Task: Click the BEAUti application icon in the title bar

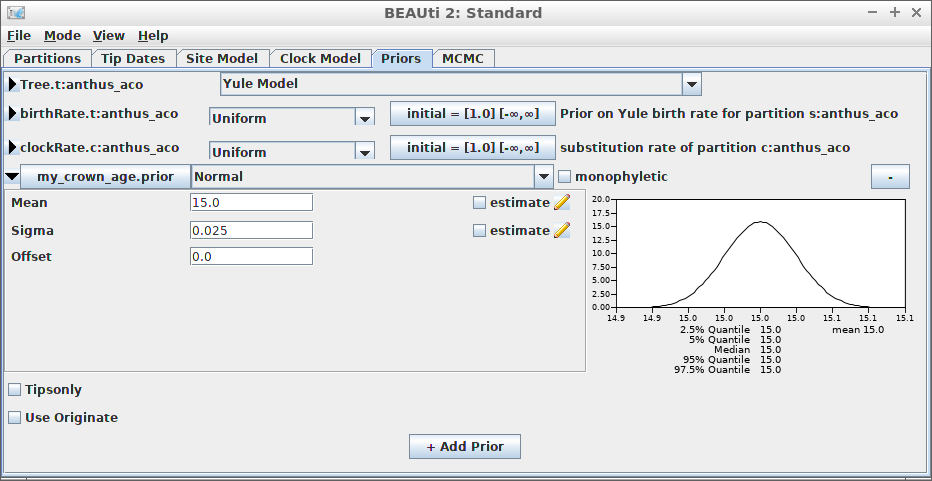Action: [x=16, y=12]
